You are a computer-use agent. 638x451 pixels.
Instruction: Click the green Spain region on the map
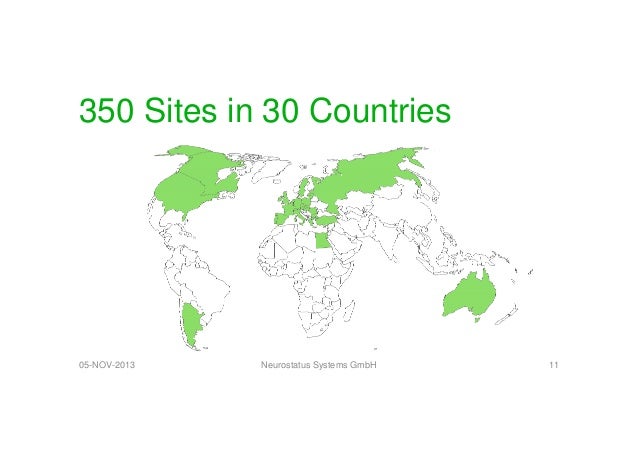click(280, 218)
